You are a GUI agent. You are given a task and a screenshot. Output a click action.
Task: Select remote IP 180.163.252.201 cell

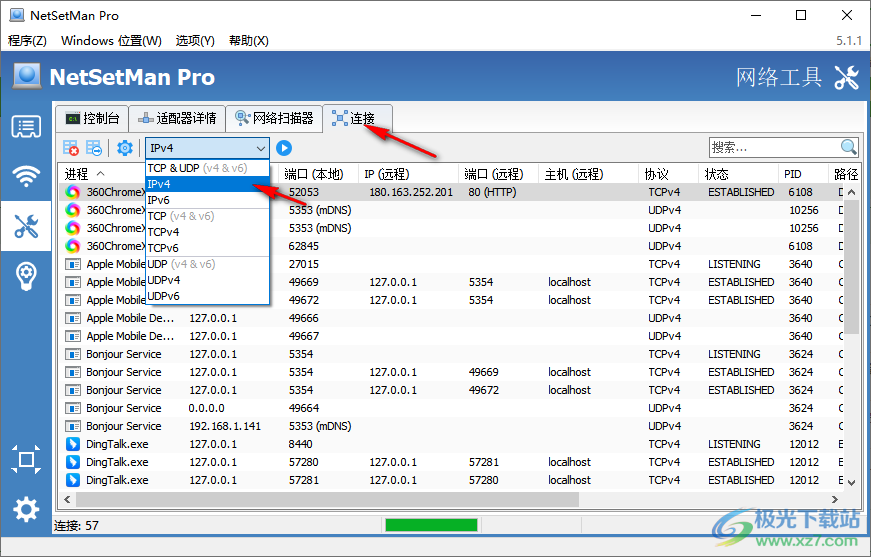click(411, 192)
